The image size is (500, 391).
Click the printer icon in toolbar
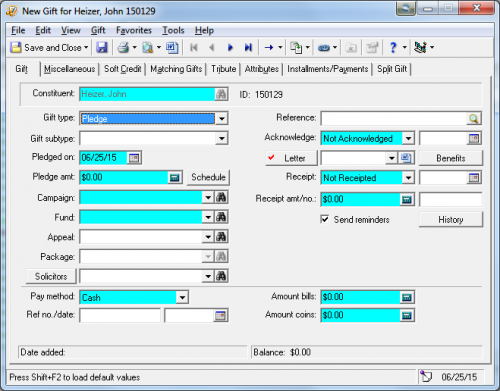[x=123, y=48]
